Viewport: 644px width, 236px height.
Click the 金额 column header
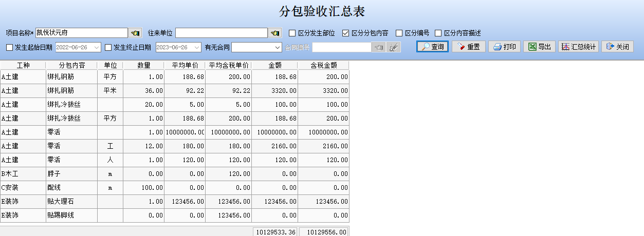[x=274, y=65]
